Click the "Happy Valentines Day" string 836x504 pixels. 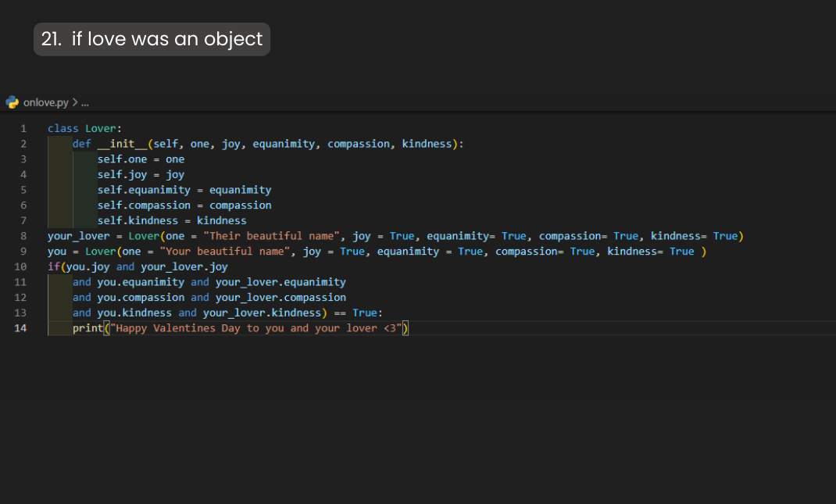pos(256,328)
